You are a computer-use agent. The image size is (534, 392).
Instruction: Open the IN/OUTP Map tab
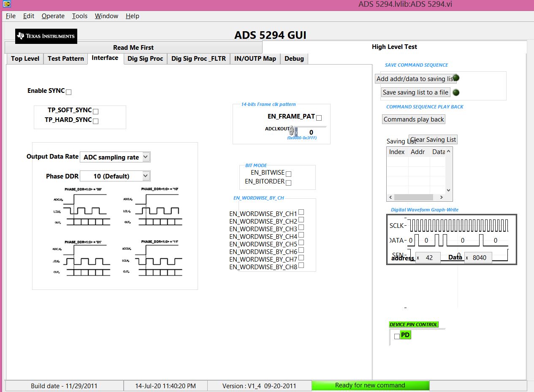tap(255, 59)
